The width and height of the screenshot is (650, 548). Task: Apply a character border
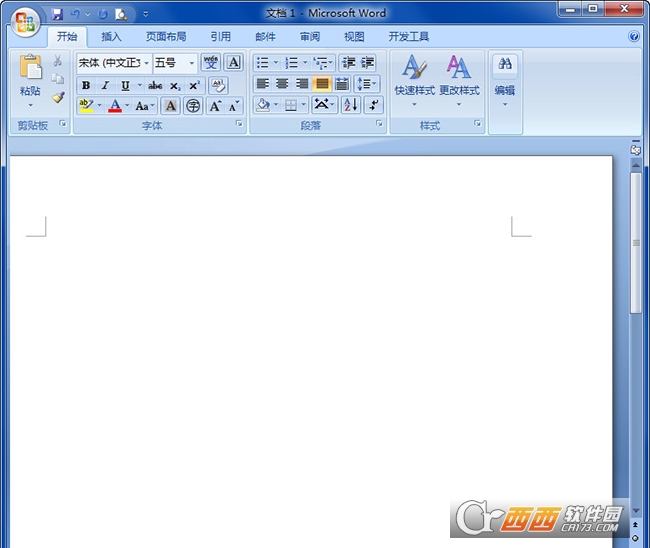pos(234,63)
